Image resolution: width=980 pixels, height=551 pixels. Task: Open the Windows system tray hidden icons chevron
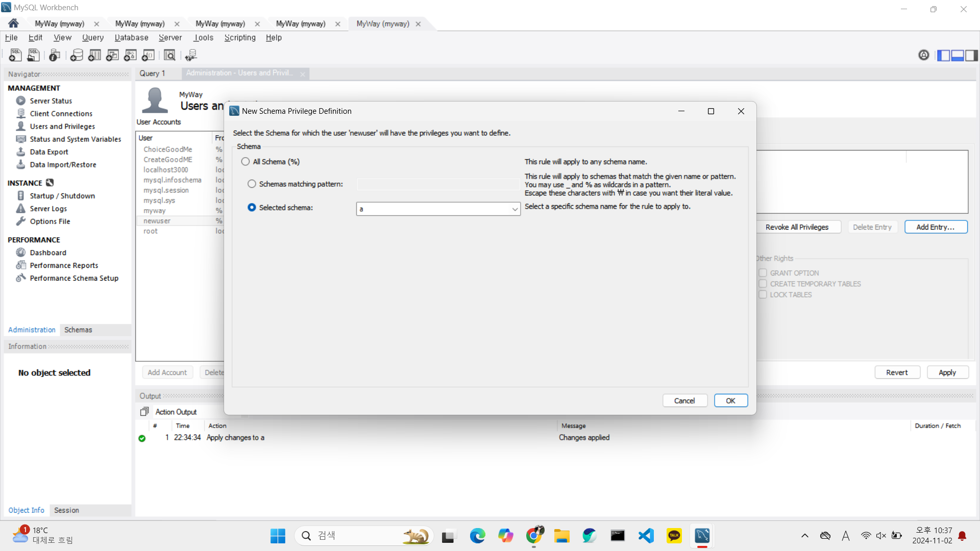click(805, 536)
